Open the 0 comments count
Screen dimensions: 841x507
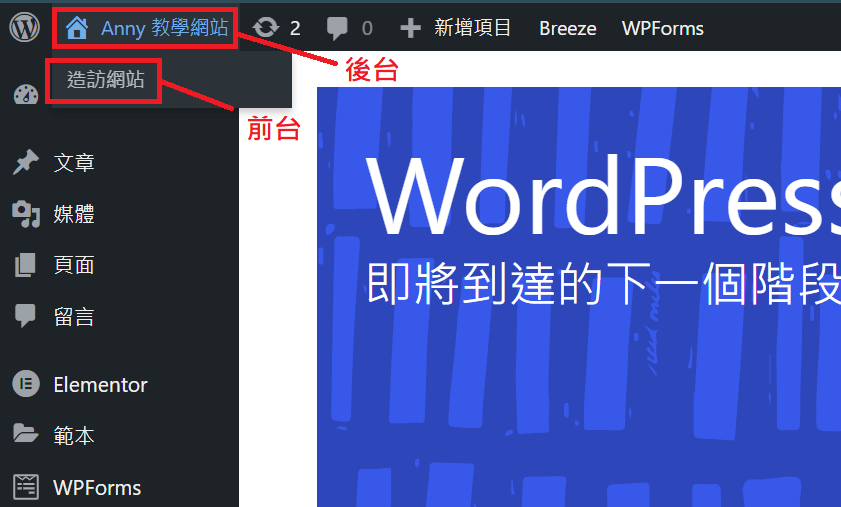[367, 28]
